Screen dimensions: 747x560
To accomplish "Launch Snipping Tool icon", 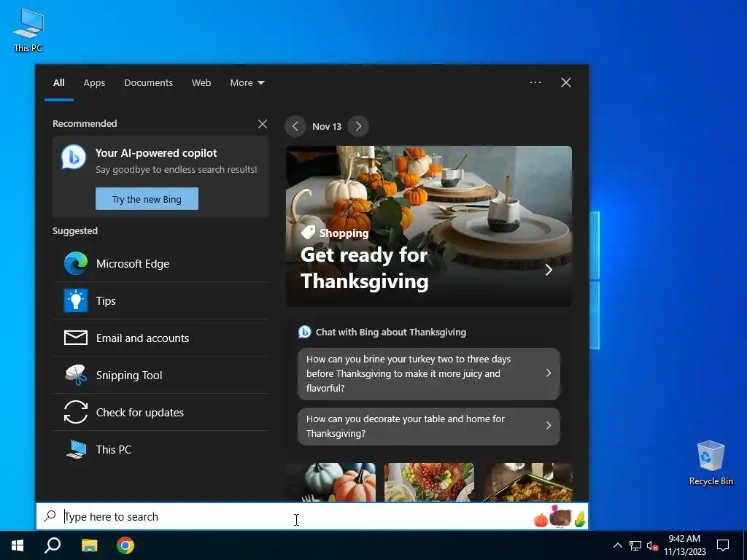I will click(76, 375).
